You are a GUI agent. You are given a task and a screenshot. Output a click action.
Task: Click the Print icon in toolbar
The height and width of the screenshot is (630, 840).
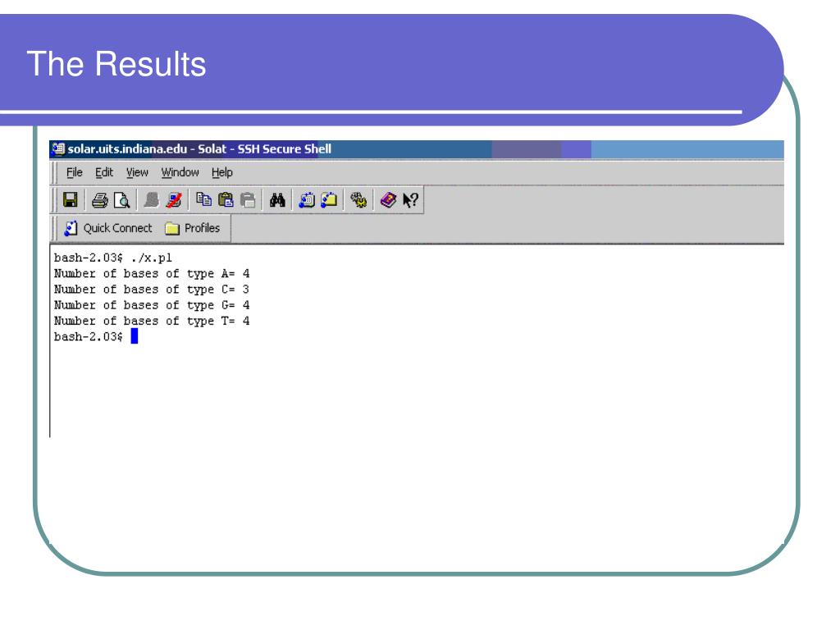(x=100, y=200)
